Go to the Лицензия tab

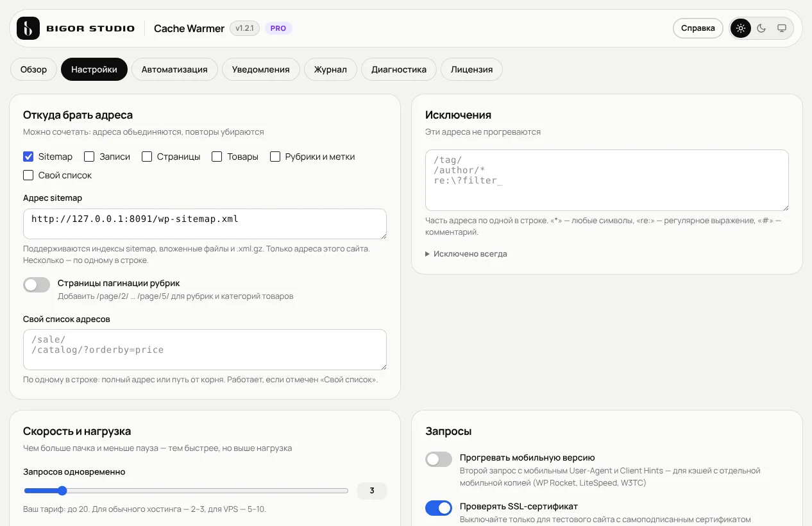click(471, 69)
